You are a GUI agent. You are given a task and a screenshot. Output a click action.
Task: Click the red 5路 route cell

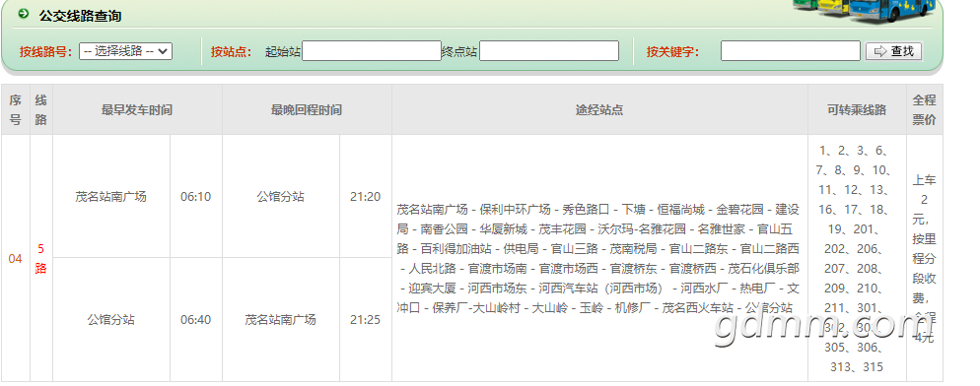[x=40, y=259]
